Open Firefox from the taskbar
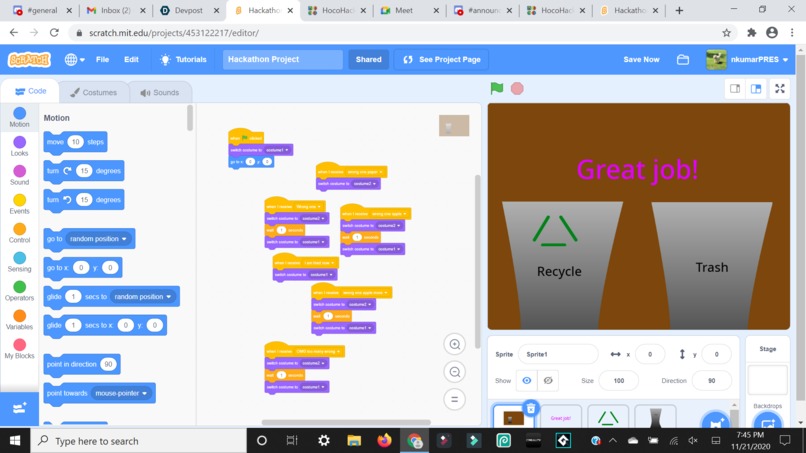The height and width of the screenshot is (453, 806). [x=384, y=441]
